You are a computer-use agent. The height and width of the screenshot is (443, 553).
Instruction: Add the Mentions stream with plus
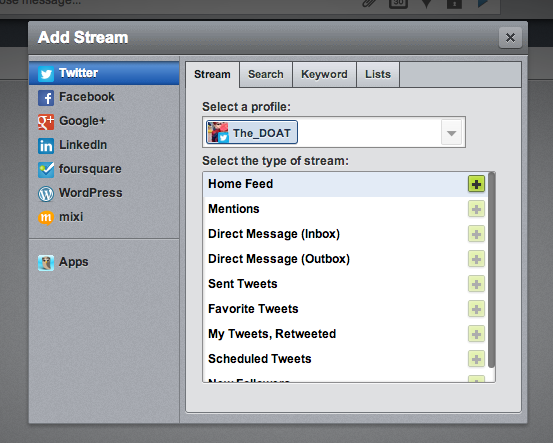(476, 209)
